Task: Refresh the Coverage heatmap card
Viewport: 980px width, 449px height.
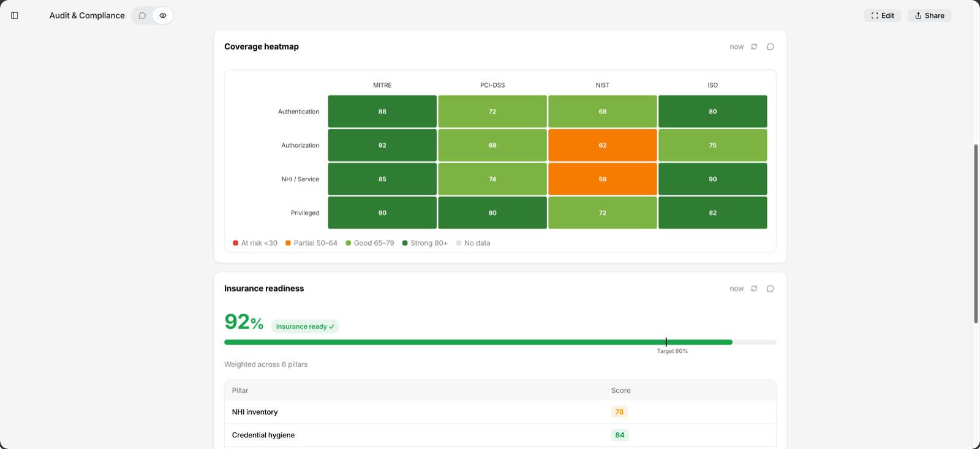Action: (754, 47)
